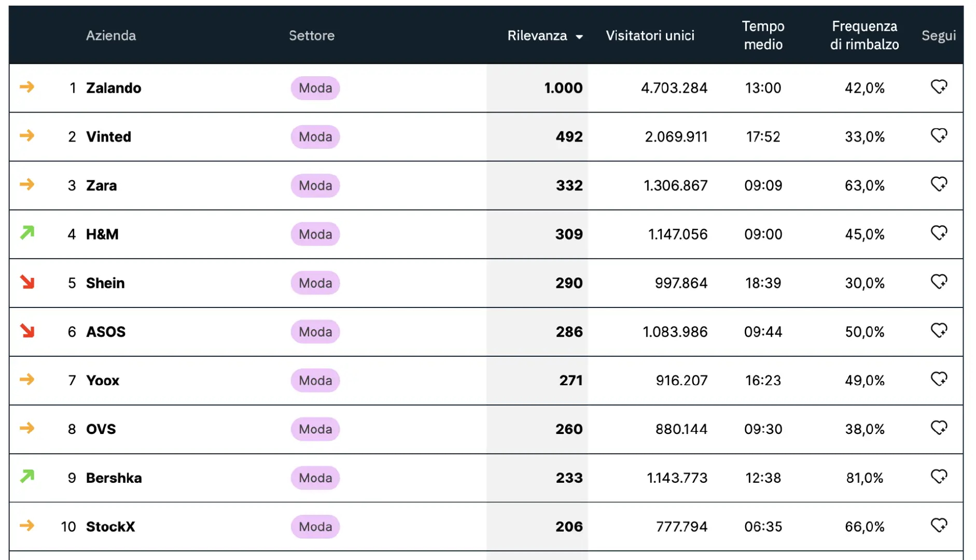Screen dimensions: 976x560
Task: Open the Zalando company link
Action: [114, 88]
